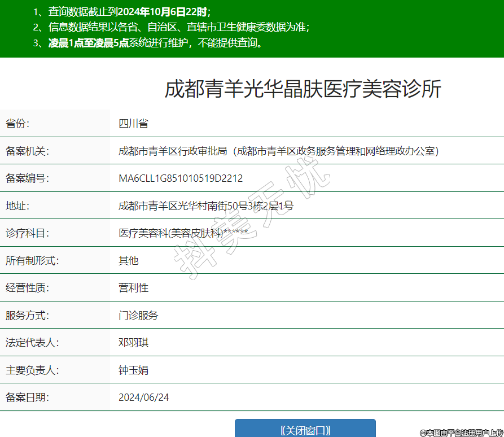
Task: Select the province value 四川省
Action: click(x=133, y=124)
